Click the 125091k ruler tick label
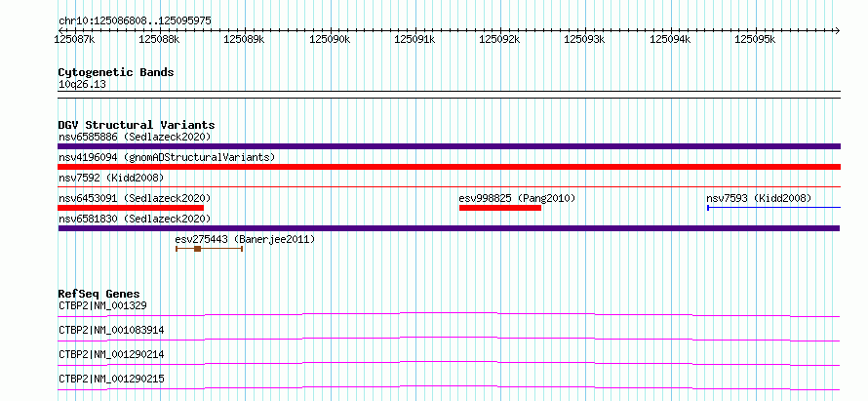The image size is (868, 401). point(415,39)
